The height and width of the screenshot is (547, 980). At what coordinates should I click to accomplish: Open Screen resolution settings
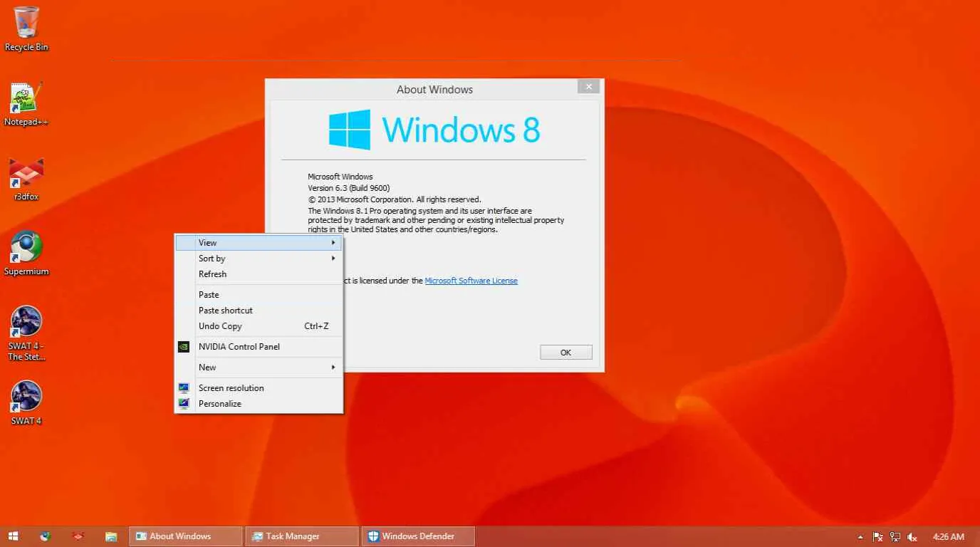click(x=259, y=388)
